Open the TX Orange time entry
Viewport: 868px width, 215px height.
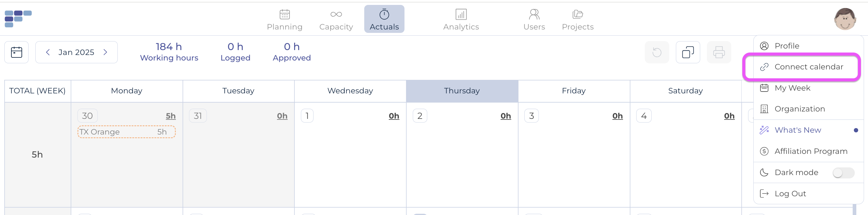click(126, 132)
